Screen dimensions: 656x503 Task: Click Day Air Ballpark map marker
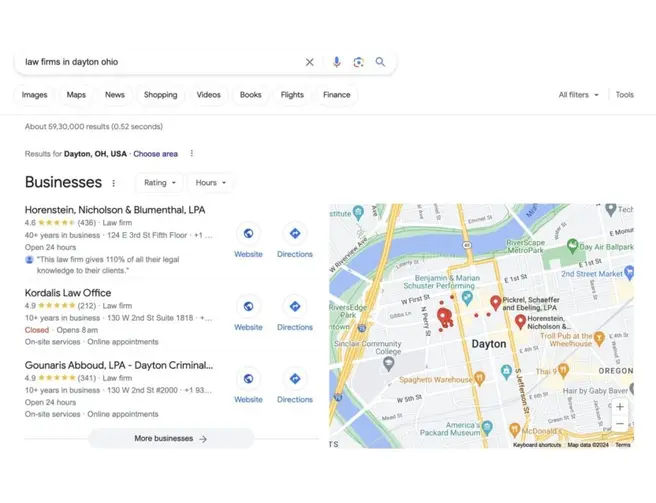(x=572, y=246)
